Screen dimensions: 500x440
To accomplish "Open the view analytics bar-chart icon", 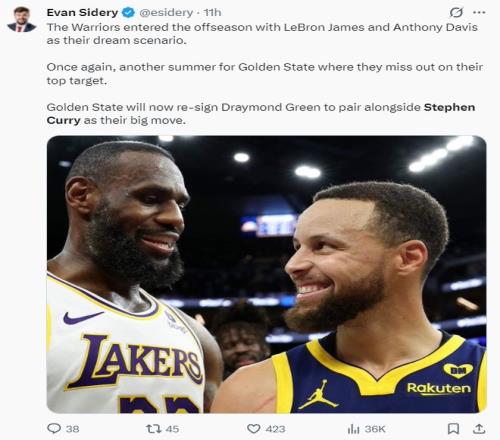I will (x=353, y=429).
